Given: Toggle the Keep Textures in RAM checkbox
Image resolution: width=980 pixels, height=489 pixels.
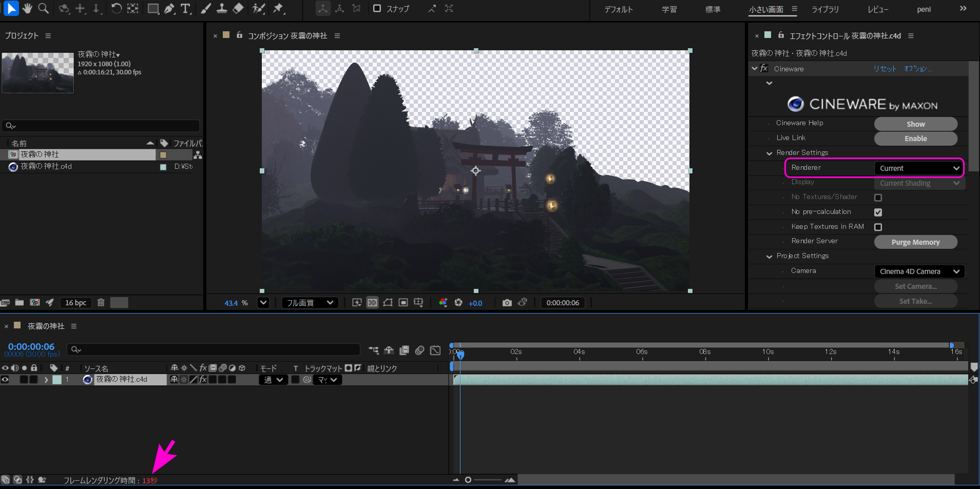Looking at the screenshot, I should tap(878, 227).
